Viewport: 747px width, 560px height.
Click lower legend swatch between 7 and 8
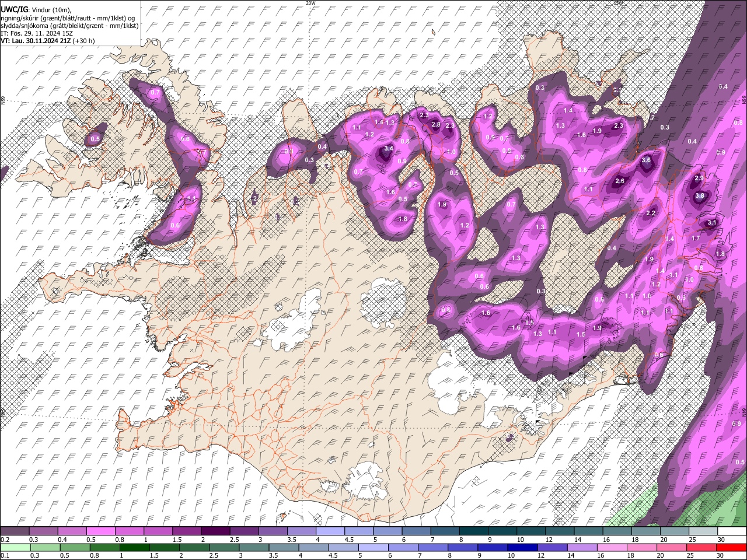click(x=432, y=547)
